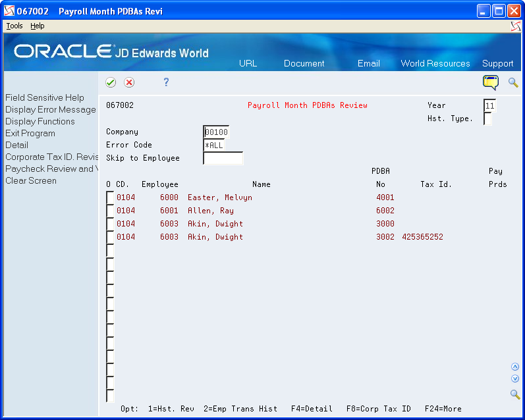Choose Detail in the sidebar
This screenshot has height=420, width=525.
(16, 145)
